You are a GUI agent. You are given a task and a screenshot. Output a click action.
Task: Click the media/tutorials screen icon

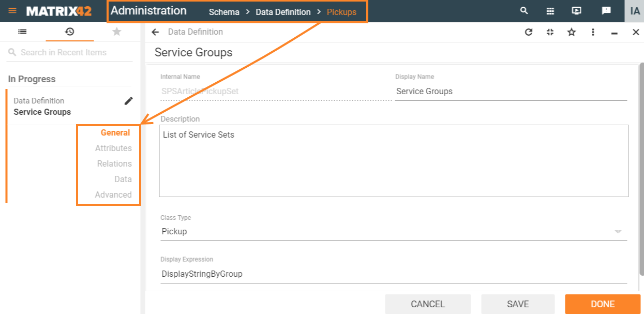coord(578,10)
